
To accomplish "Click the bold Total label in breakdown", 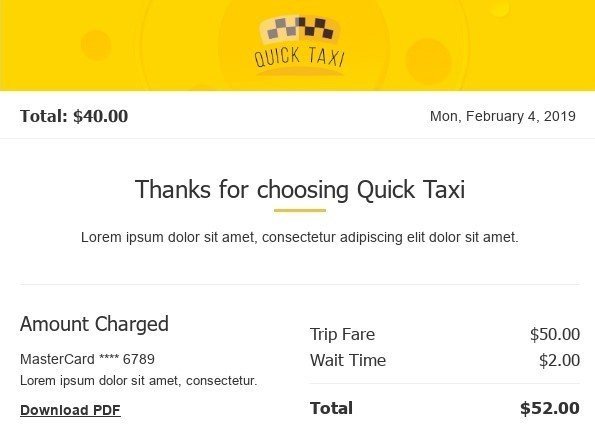I will coord(331,408).
